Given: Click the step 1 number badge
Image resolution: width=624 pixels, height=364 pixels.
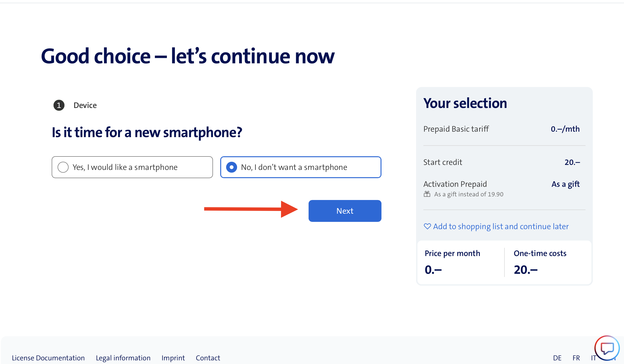Looking at the screenshot, I should (x=59, y=105).
